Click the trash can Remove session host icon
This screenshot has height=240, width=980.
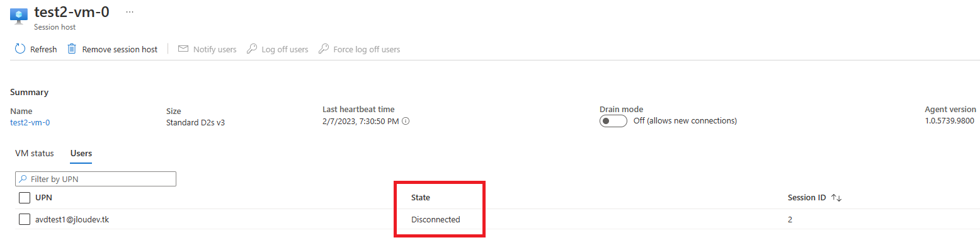point(72,49)
